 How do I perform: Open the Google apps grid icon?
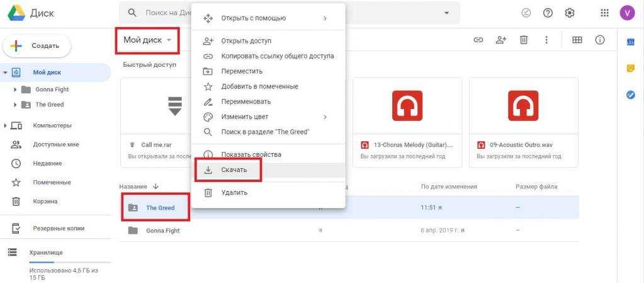(x=604, y=13)
